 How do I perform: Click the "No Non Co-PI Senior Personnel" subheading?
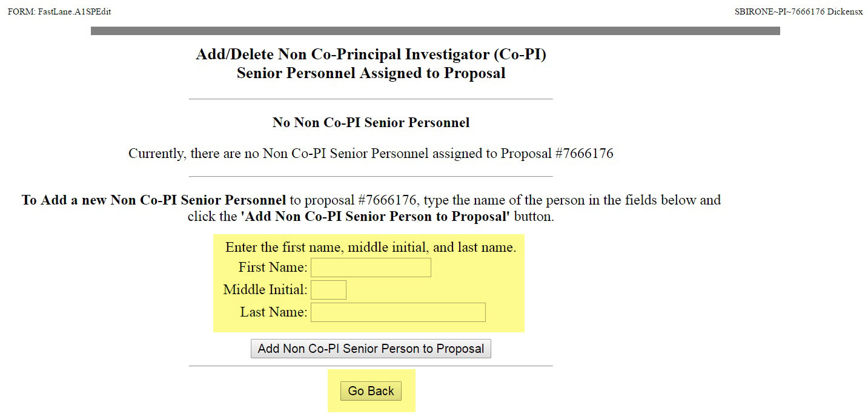[371, 123]
